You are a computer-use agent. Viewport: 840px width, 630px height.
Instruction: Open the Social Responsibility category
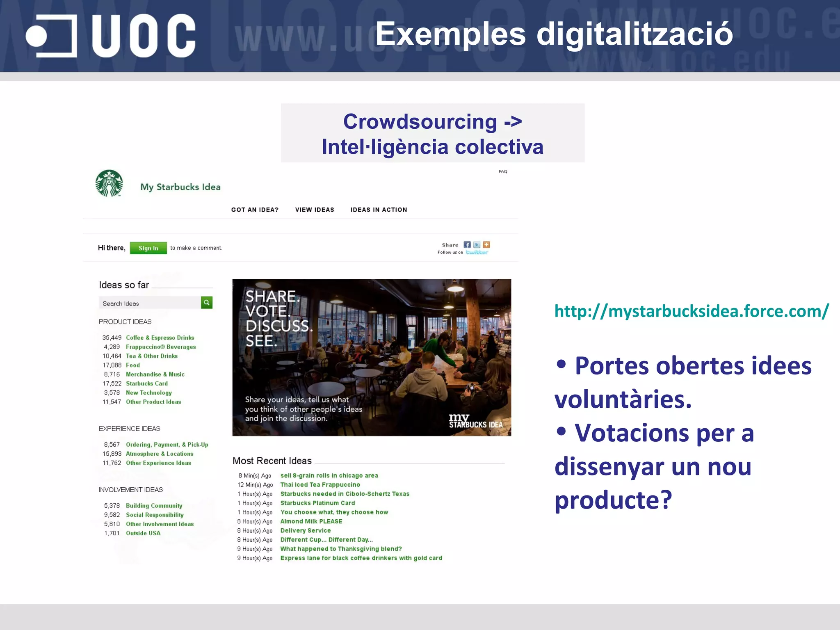155,515
